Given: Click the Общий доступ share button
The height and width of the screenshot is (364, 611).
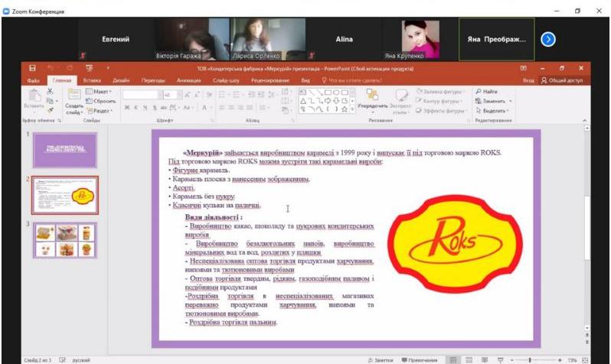Looking at the screenshot, I should [562, 80].
